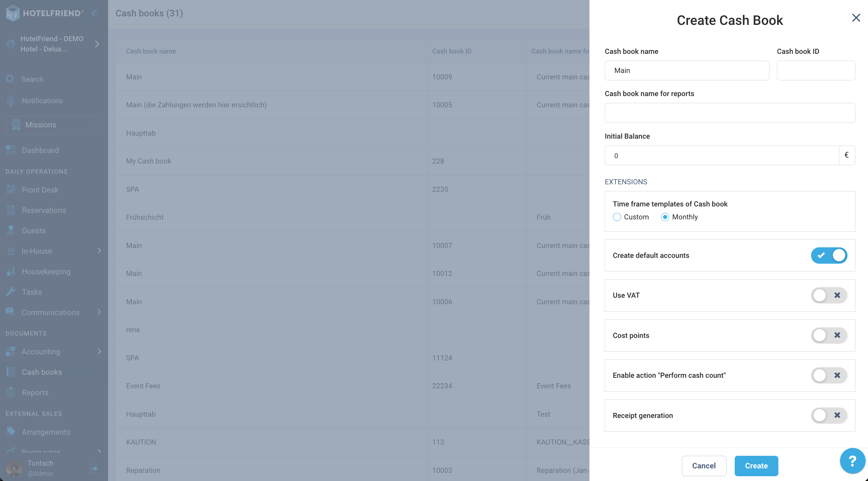This screenshot has height=481, width=868.
Task: Click the HotelFriend logo icon
Action: coord(13,13)
